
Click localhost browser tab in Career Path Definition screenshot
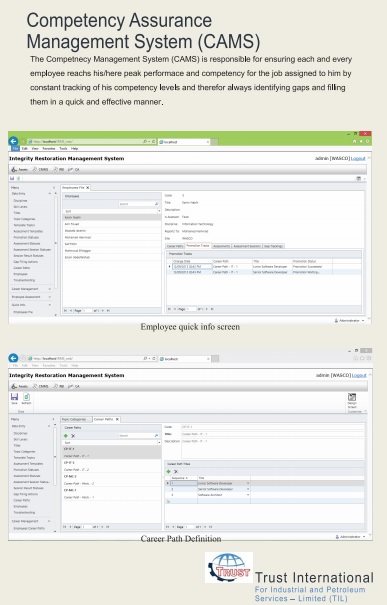[x=184, y=359]
